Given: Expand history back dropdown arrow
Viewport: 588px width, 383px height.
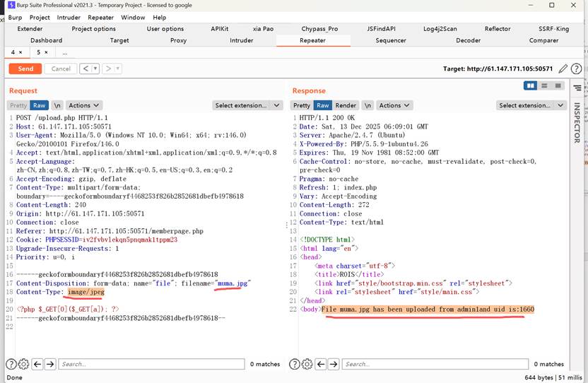Looking at the screenshot, I should point(95,69).
